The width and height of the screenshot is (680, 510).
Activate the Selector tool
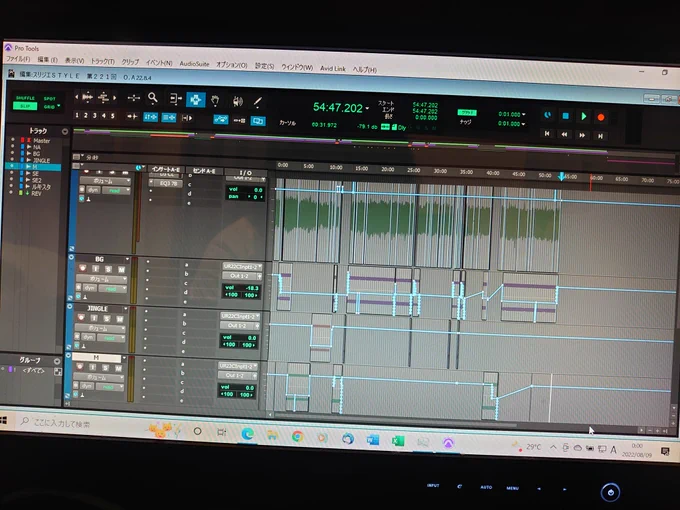[x=196, y=100]
